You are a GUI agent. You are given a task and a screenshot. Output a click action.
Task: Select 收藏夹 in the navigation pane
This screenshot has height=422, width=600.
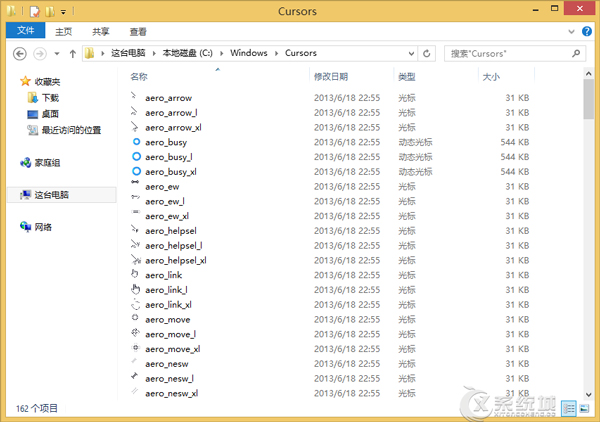coord(47,81)
